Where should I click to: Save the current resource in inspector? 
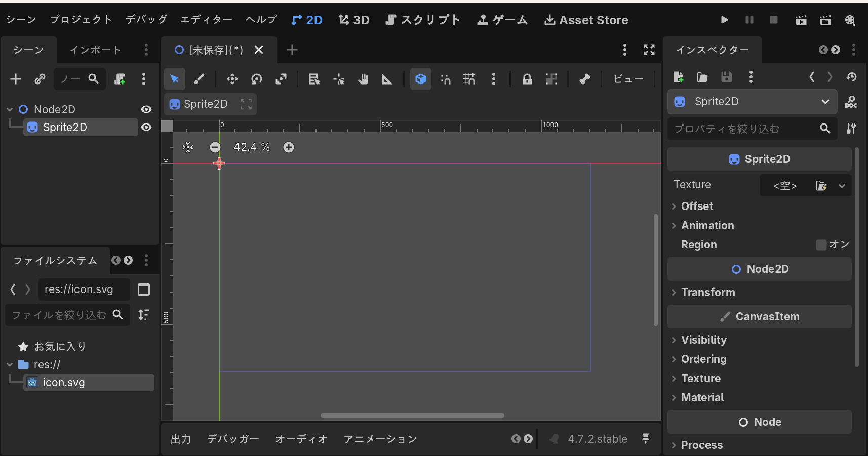pos(727,77)
